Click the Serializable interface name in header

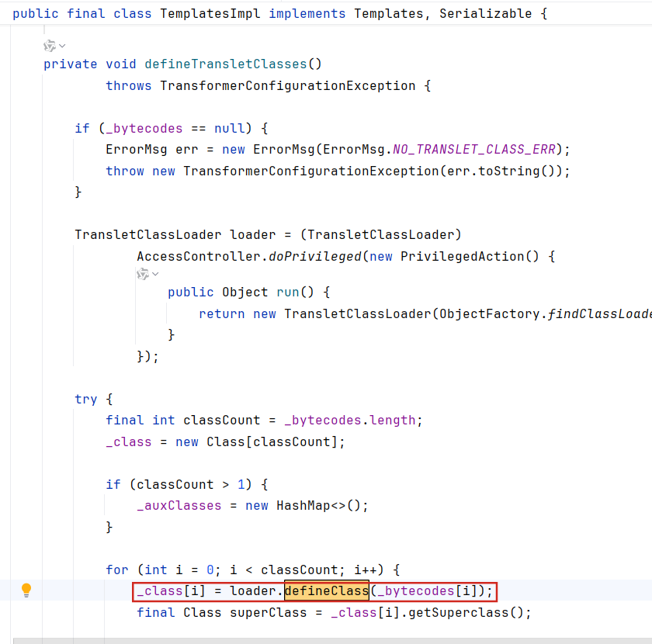point(485,14)
